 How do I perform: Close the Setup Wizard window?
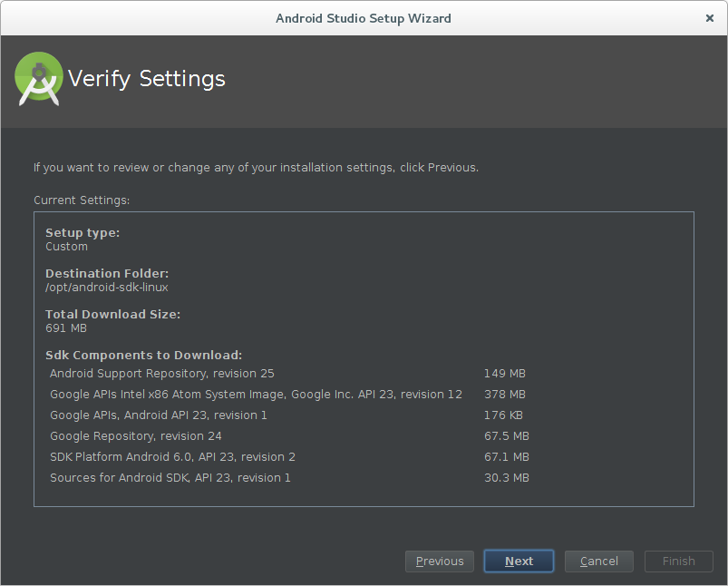[710, 18]
